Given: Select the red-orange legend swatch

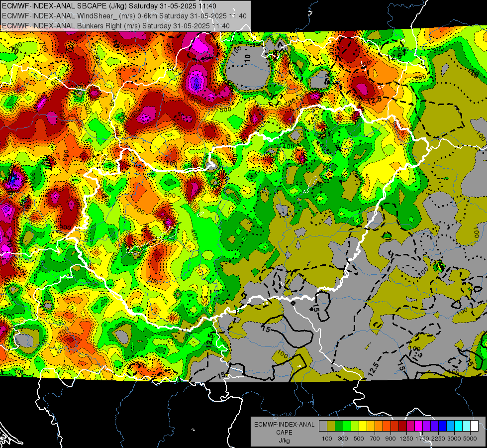Looking at the screenshot, I should coord(387,426).
